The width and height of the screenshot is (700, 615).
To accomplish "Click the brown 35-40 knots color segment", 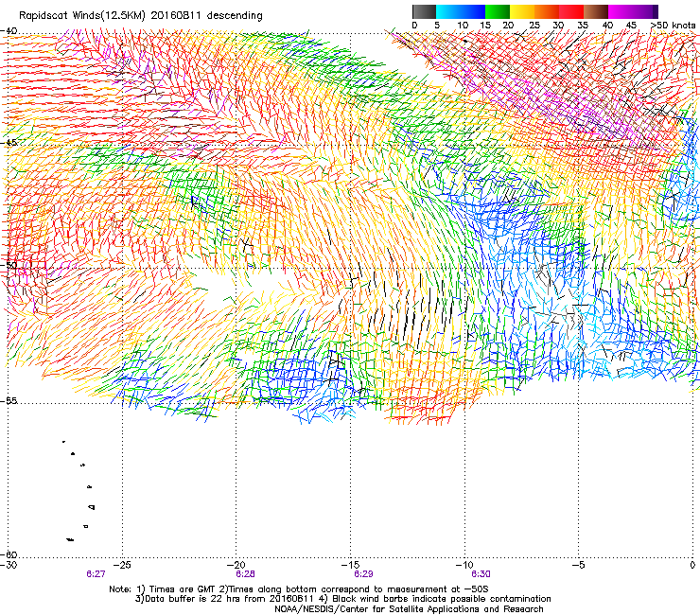I will tap(596, 11).
